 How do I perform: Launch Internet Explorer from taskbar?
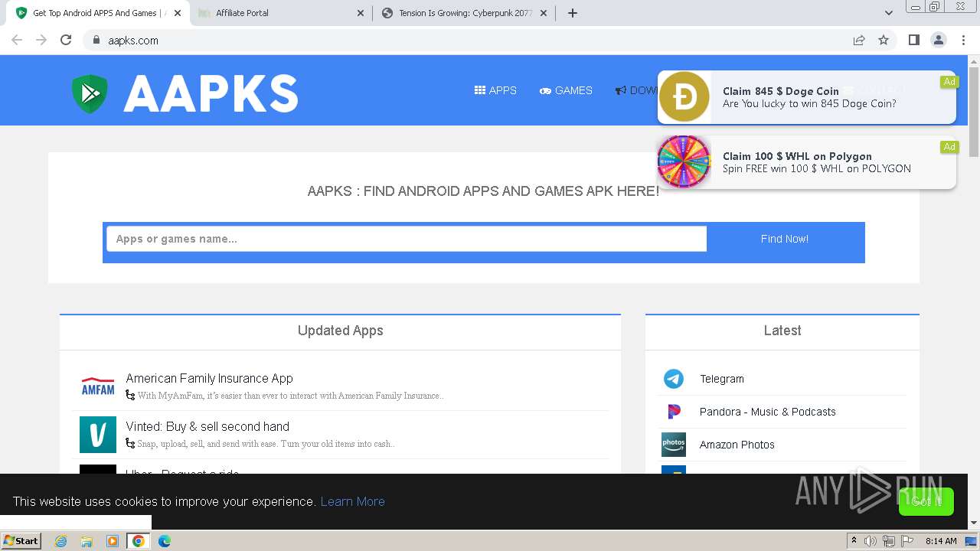[x=60, y=541]
